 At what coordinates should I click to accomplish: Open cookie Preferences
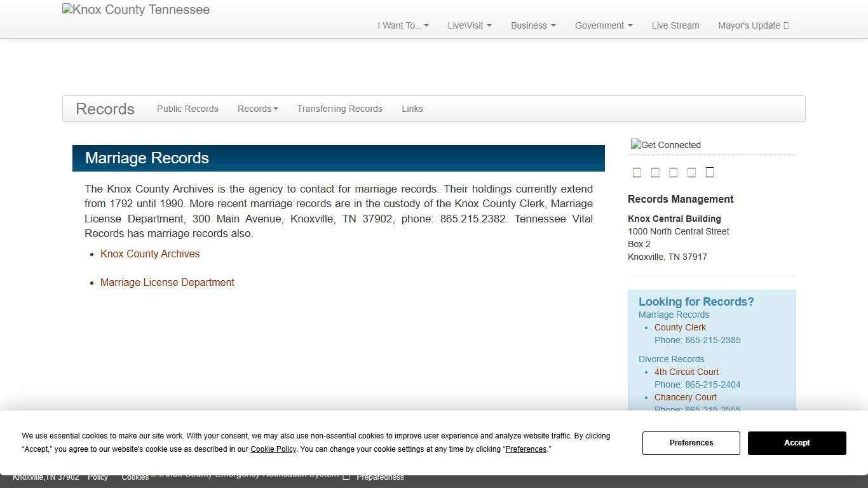point(691,443)
